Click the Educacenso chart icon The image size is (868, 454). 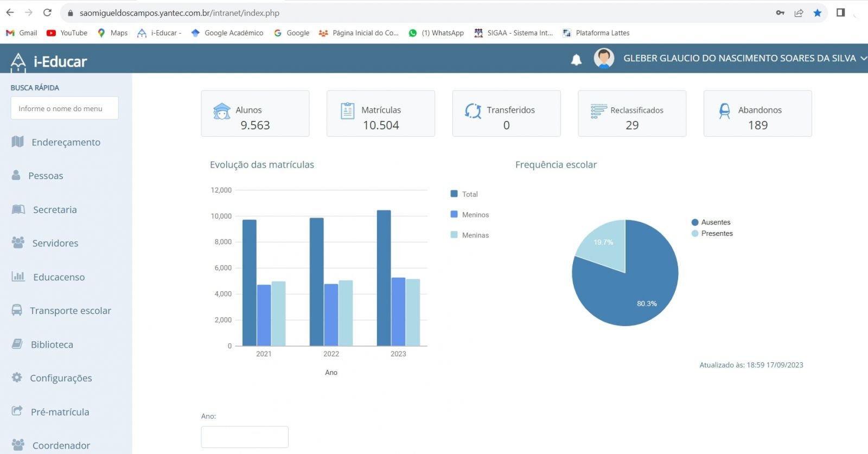pyautogui.click(x=18, y=277)
